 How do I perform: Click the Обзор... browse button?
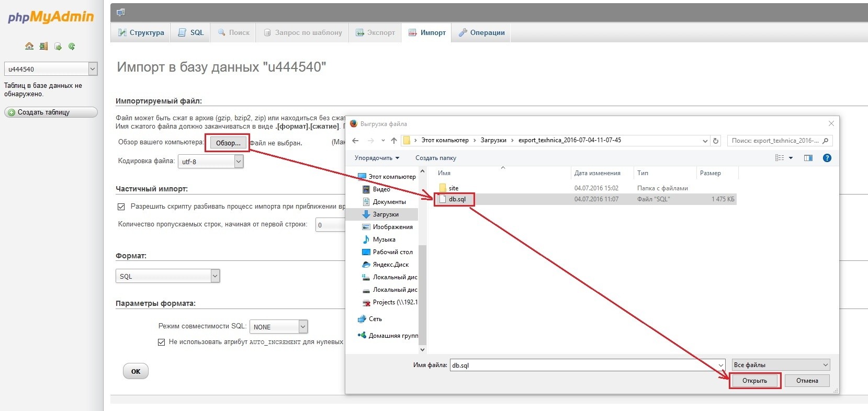pyautogui.click(x=228, y=143)
